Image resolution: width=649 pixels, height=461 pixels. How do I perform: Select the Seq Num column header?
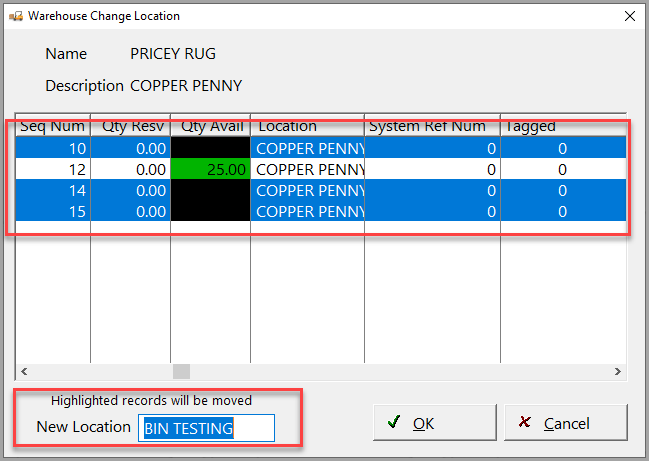53,126
